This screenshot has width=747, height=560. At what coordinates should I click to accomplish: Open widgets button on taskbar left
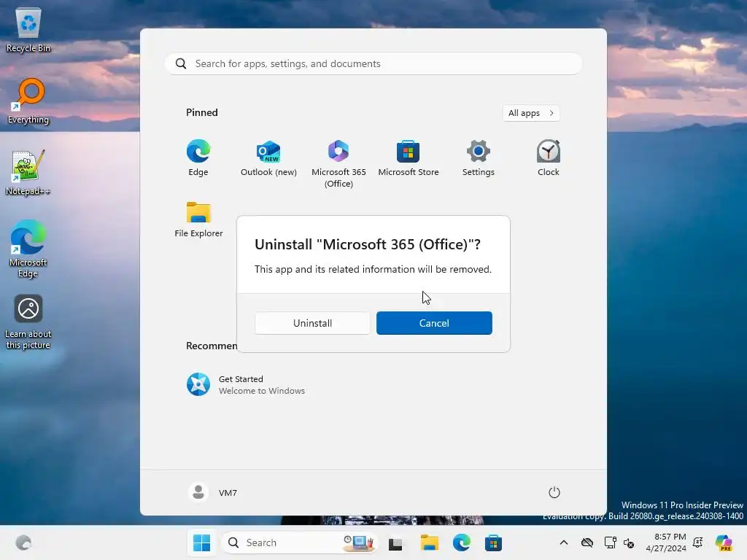(23, 542)
